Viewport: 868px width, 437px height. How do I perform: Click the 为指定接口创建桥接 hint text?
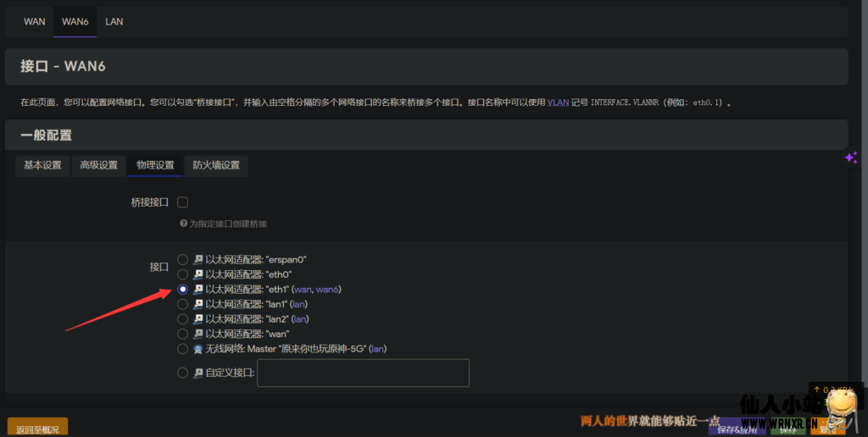point(228,224)
